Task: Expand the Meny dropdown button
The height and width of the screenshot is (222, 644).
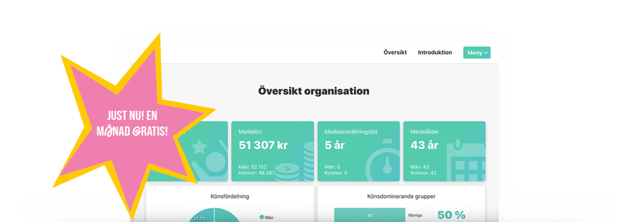Action: (x=477, y=53)
